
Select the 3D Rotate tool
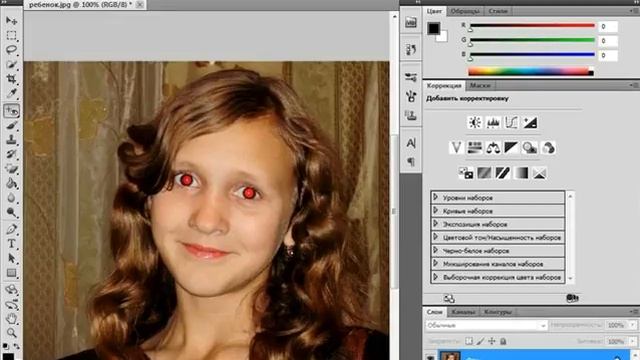pyautogui.click(x=11, y=289)
